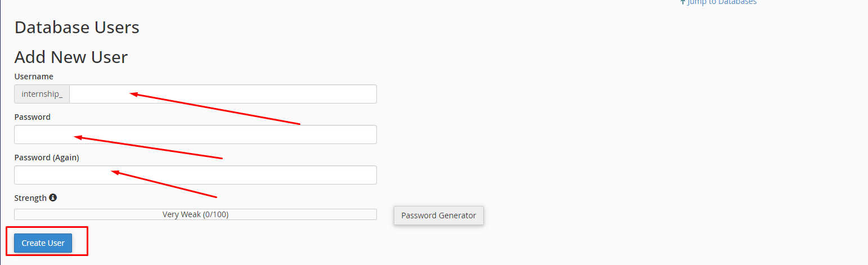The image size is (868, 265).
Task: Click the Very Weak (0/100) text
Action: [x=195, y=214]
